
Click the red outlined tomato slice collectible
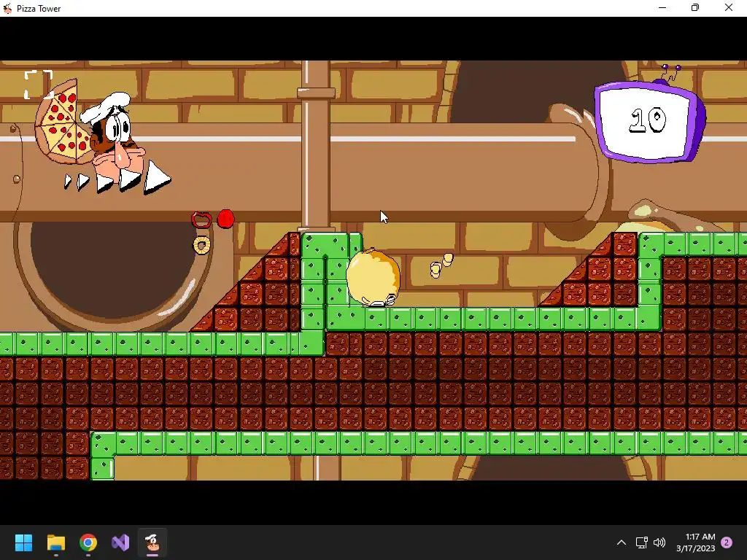tap(201, 219)
